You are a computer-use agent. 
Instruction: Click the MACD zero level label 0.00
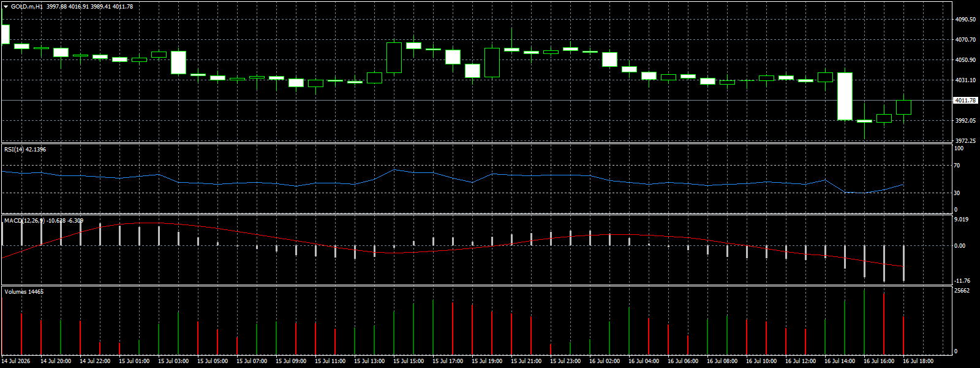pos(960,246)
